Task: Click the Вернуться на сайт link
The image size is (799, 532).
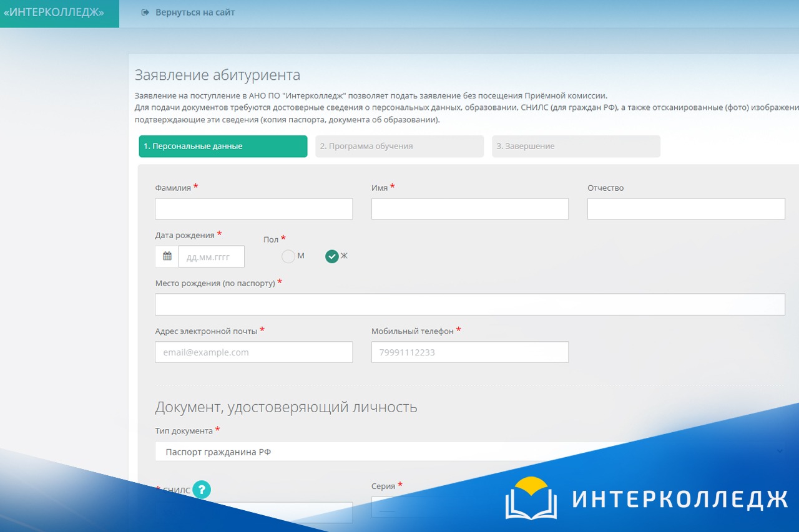Action: [195, 12]
